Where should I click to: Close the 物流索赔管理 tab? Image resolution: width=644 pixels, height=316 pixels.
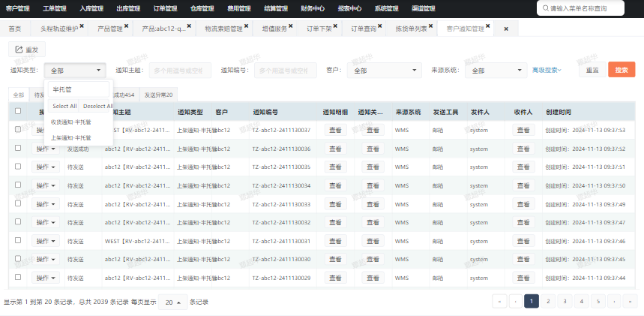click(x=247, y=26)
